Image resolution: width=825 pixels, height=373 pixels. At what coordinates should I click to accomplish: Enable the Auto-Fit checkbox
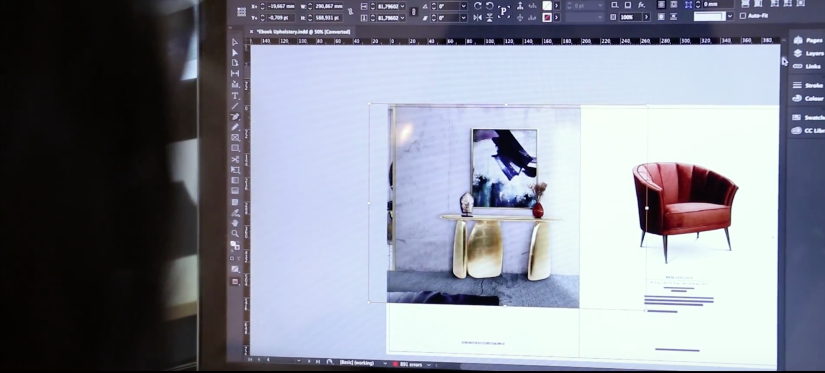coord(743,16)
